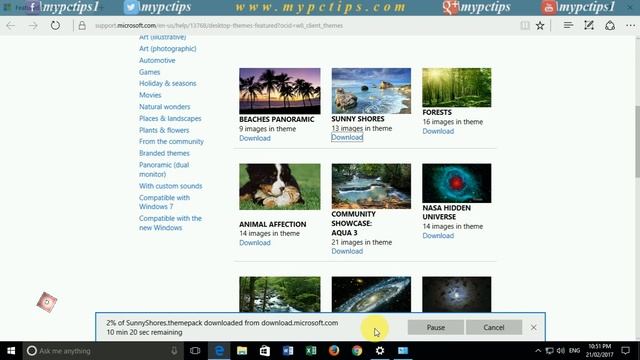Open Plants & flowers category
The height and width of the screenshot is (360, 640).
[164, 130]
